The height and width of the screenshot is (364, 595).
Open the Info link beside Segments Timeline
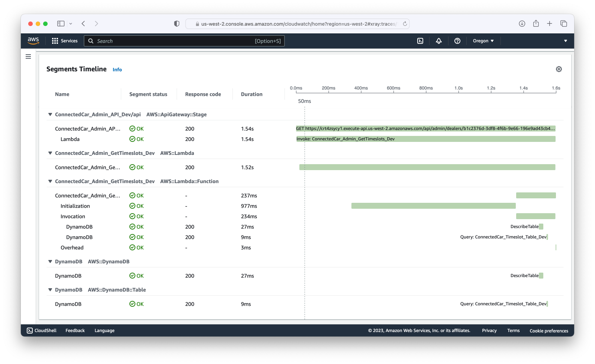[117, 69]
